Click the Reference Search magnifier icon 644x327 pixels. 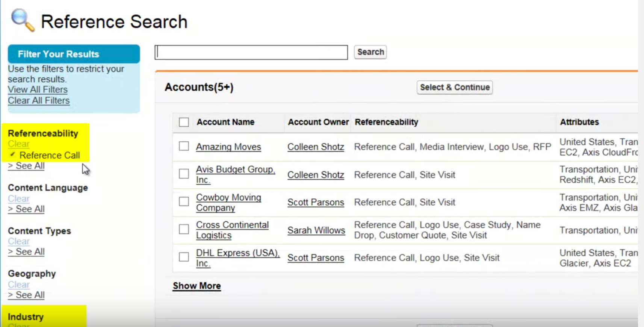coord(23,20)
